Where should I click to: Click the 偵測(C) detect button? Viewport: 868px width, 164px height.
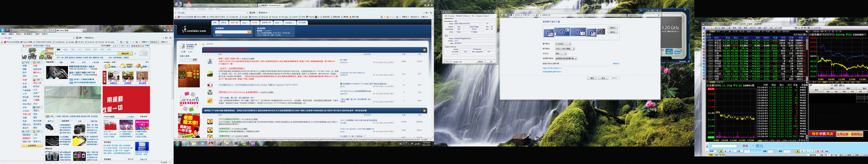tap(613, 28)
